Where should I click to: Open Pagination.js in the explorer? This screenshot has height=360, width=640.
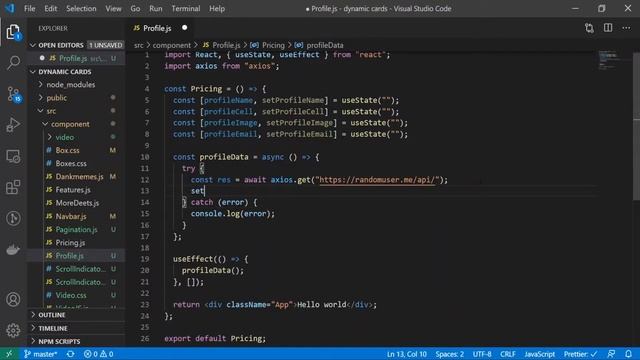coord(76,229)
